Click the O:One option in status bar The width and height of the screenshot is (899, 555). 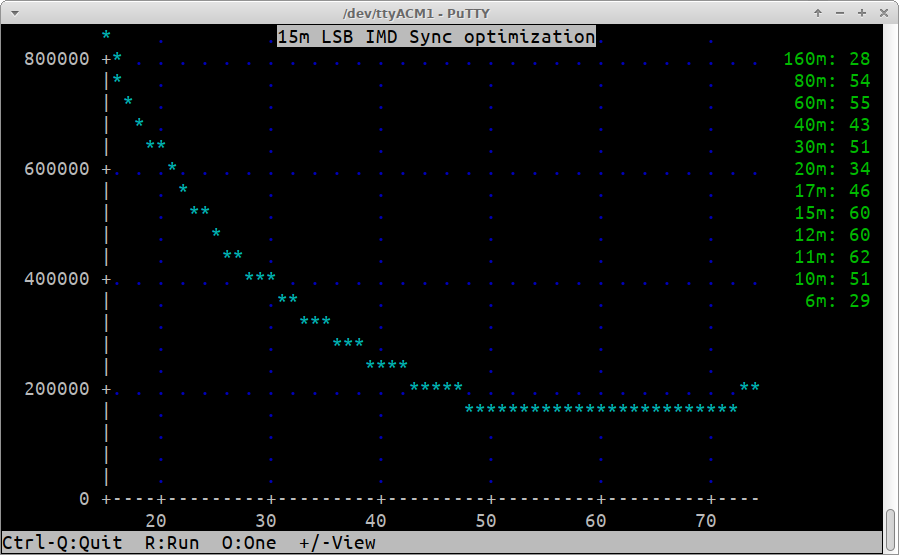pyautogui.click(x=249, y=543)
